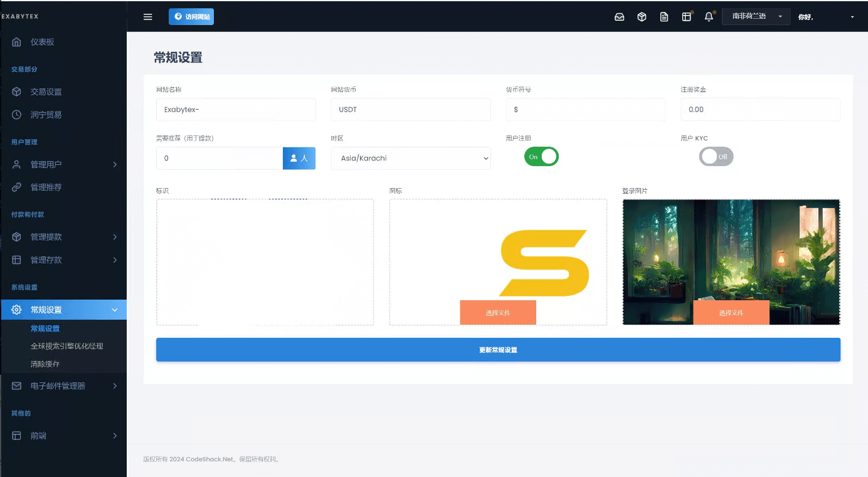Click the notification bell icon

click(x=709, y=17)
